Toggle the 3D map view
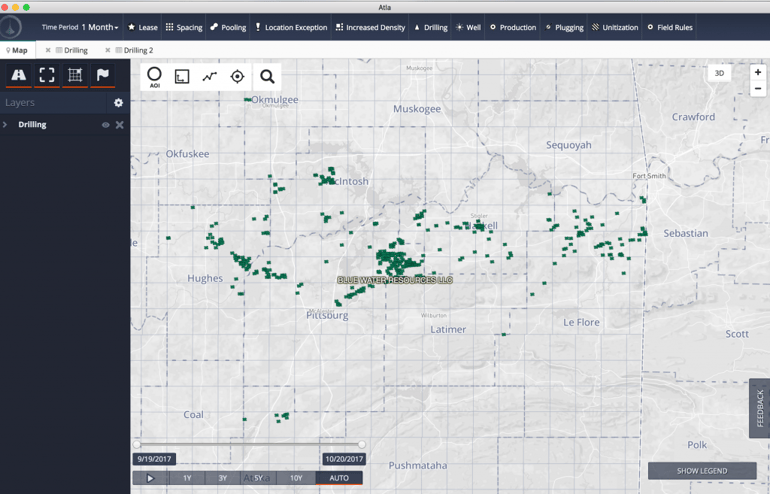The height and width of the screenshot is (494, 770). [x=719, y=73]
